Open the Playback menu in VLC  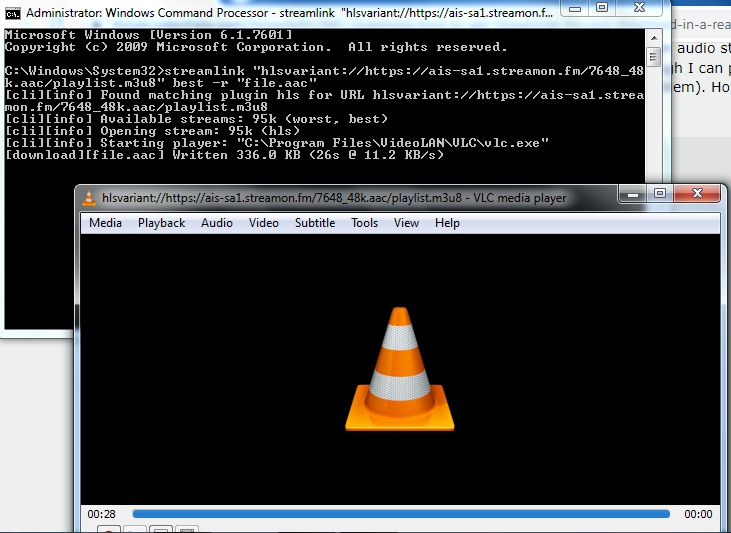tap(161, 223)
